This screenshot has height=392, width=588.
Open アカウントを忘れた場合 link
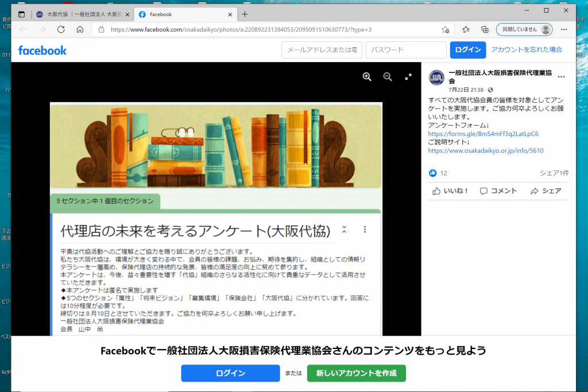pos(527,49)
